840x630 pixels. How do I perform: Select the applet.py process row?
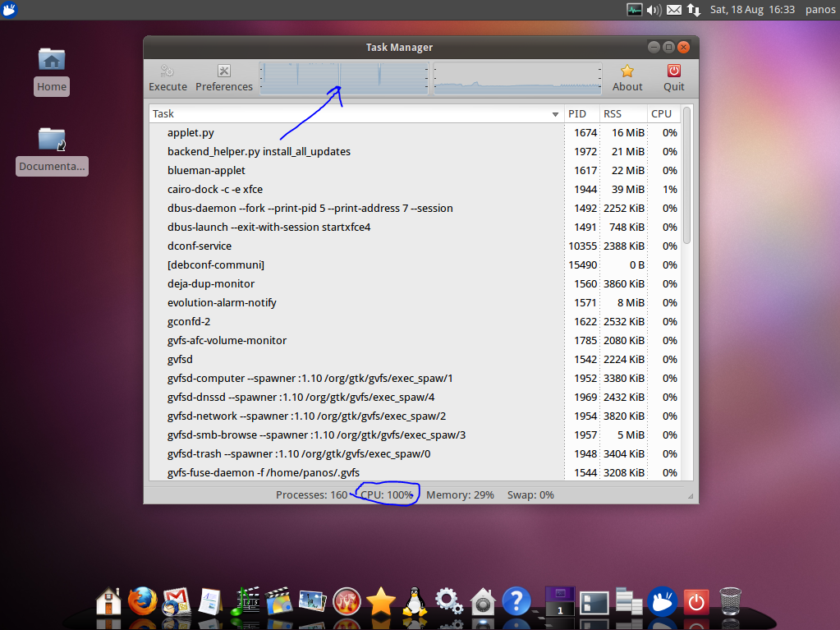coord(415,133)
